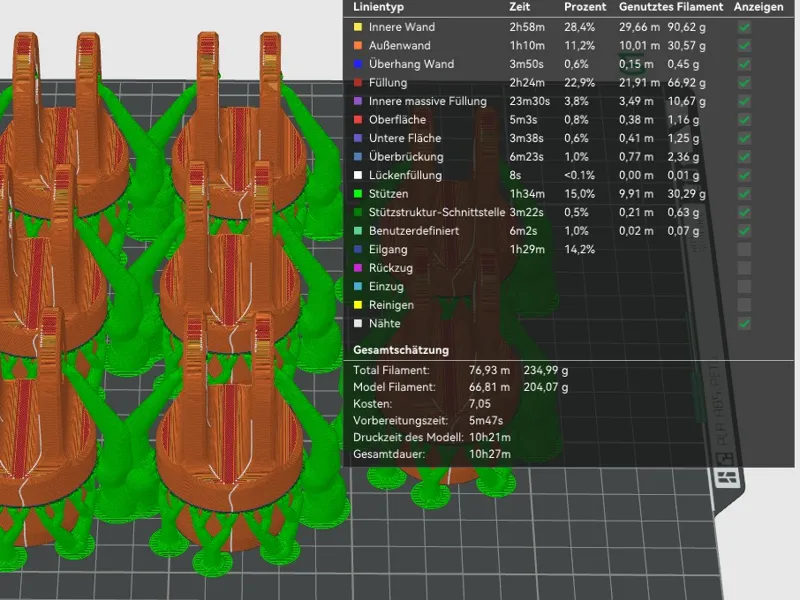Click the yellow Reinigen color swatch
This screenshot has width=800, height=600.
[x=358, y=305]
